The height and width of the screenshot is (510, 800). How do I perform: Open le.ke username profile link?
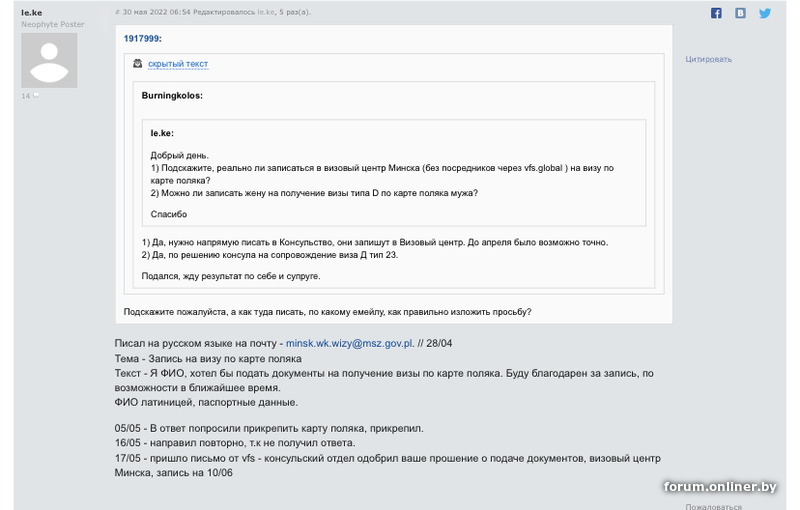(x=32, y=12)
